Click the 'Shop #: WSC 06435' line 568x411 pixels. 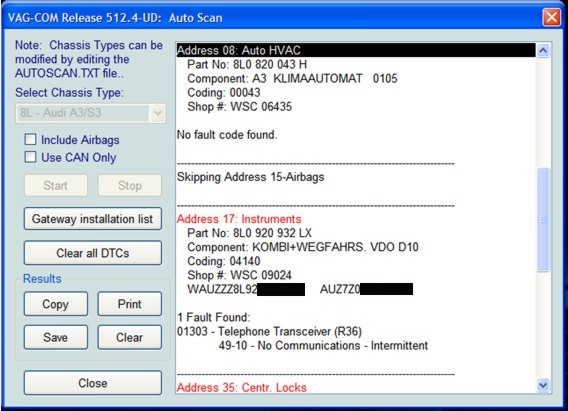[239, 107]
